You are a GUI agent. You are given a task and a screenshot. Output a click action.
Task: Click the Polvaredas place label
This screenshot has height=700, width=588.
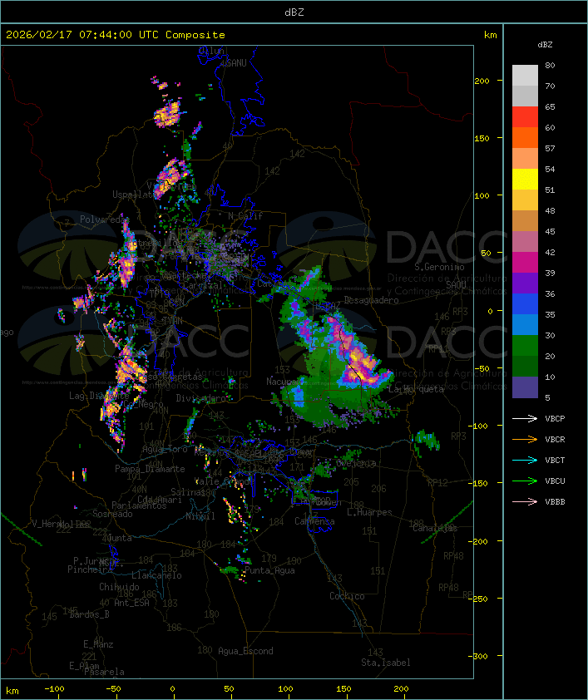pos(102,219)
